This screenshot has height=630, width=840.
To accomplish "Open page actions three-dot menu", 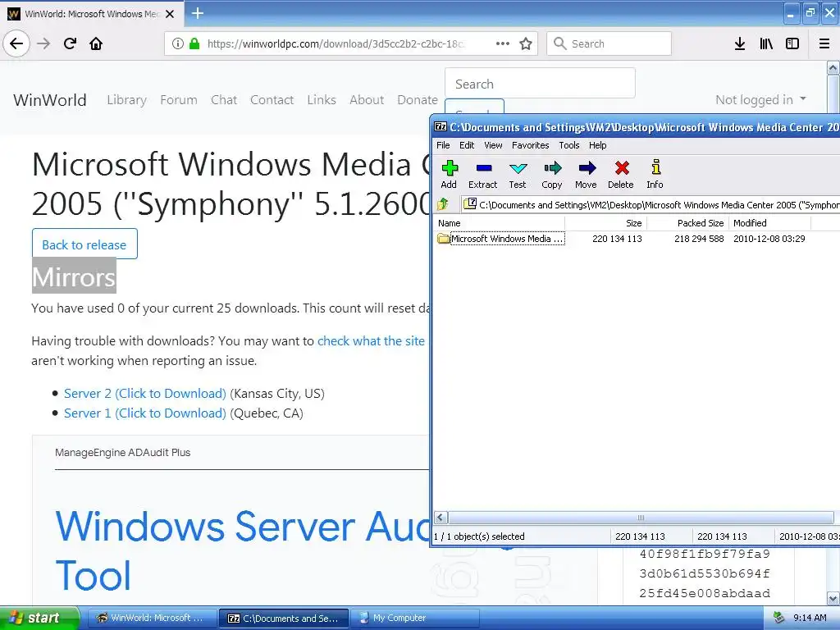I will 503,43.
